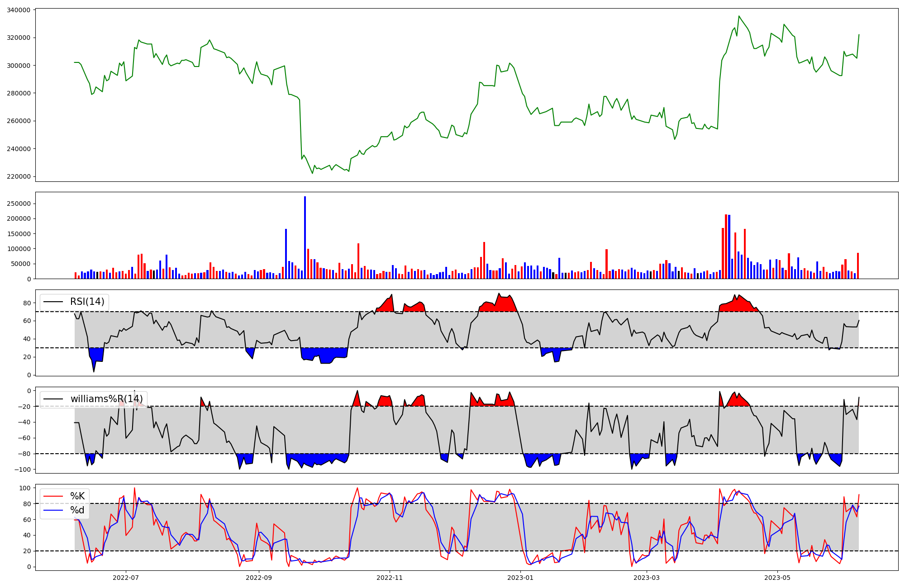
Task: Click the −60 tick on Williams axis
Action: [x=24, y=438]
